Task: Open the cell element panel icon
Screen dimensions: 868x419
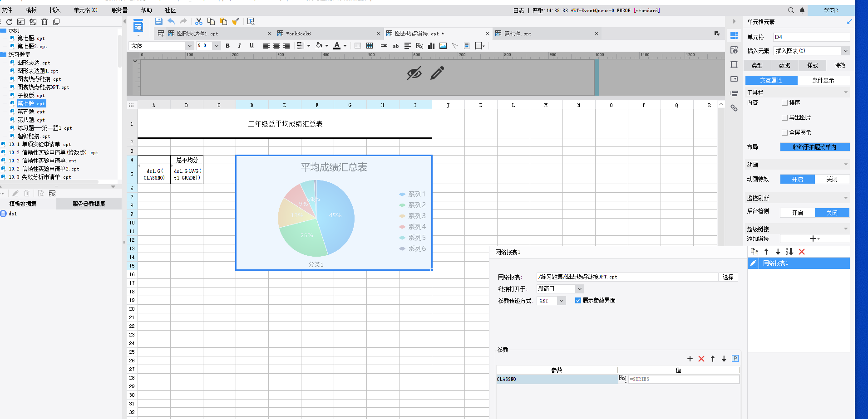Action: pyautogui.click(x=734, y=35)
